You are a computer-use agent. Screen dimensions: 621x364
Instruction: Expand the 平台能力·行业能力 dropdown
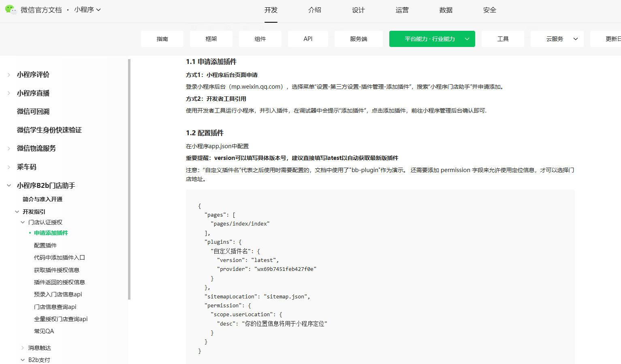(432, 39)
